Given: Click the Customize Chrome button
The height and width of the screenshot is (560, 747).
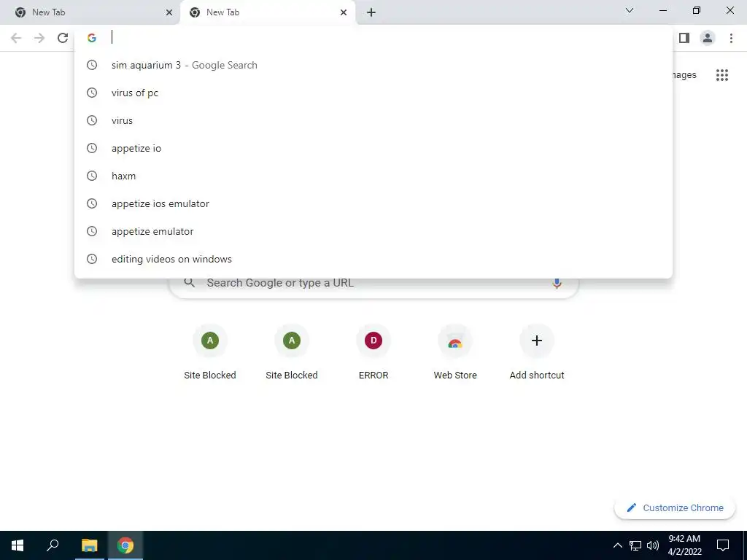Looking at the screenshot, I should (675, 508).
